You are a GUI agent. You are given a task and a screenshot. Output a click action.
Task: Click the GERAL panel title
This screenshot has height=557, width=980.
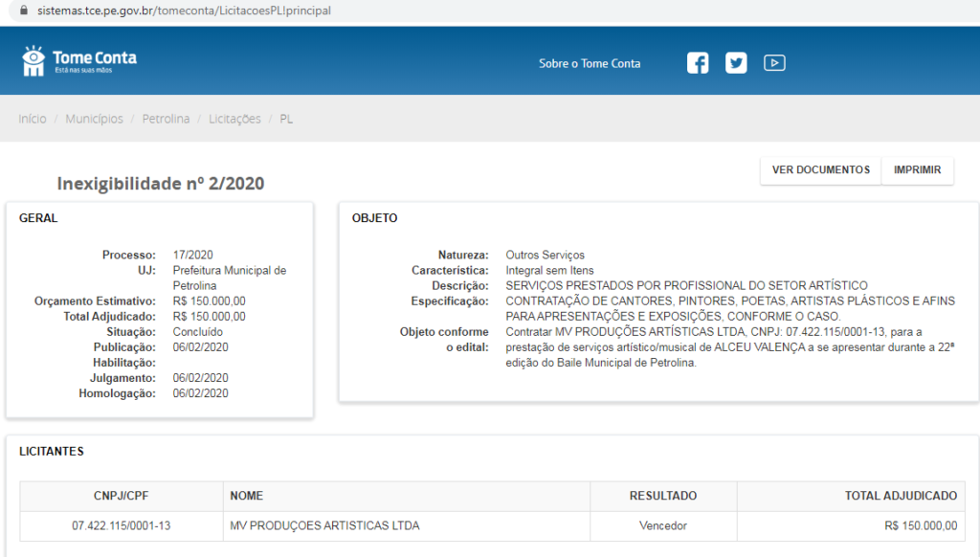tap(38, 218)
